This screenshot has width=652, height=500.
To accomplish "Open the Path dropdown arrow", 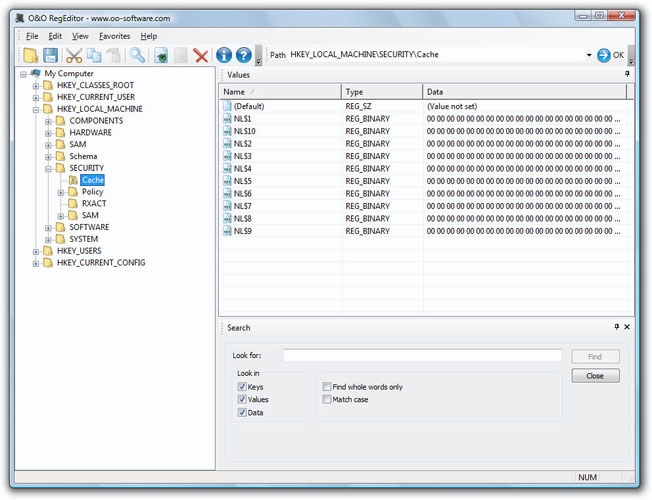I will (x=589, y=55).
